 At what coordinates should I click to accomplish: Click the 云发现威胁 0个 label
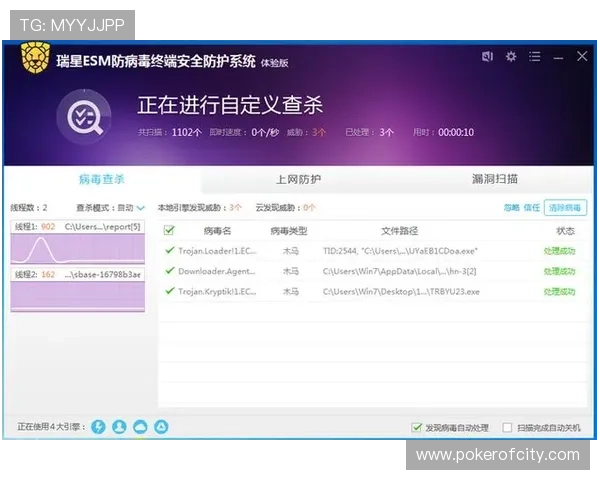tap(285, 208)
